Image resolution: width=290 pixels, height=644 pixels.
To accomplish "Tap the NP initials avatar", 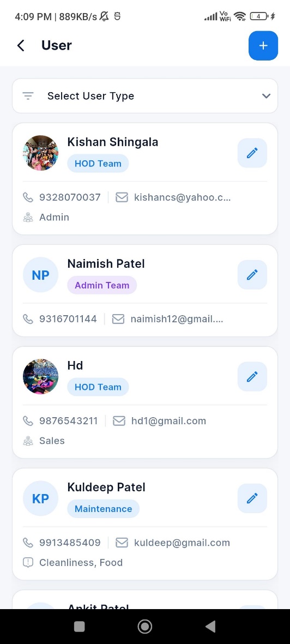I will (40, 275).
